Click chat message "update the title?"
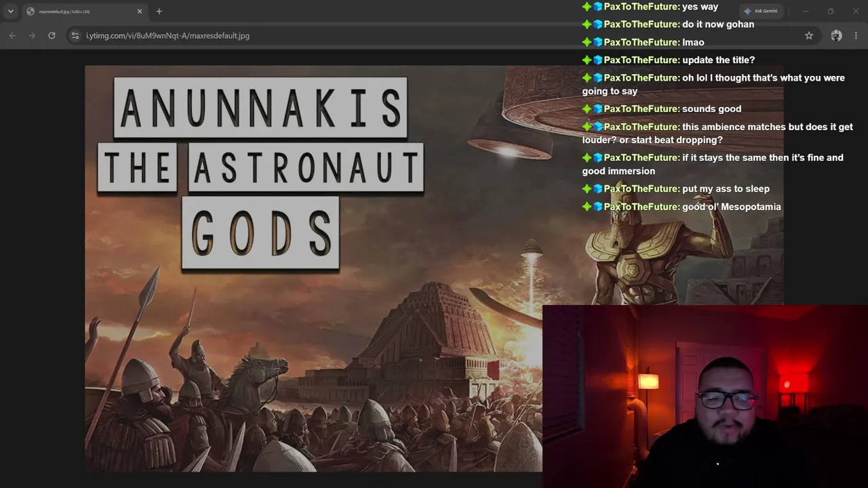The width and height of the screenshot is (868, 488). pyautogui.click(x=718, y=60)
